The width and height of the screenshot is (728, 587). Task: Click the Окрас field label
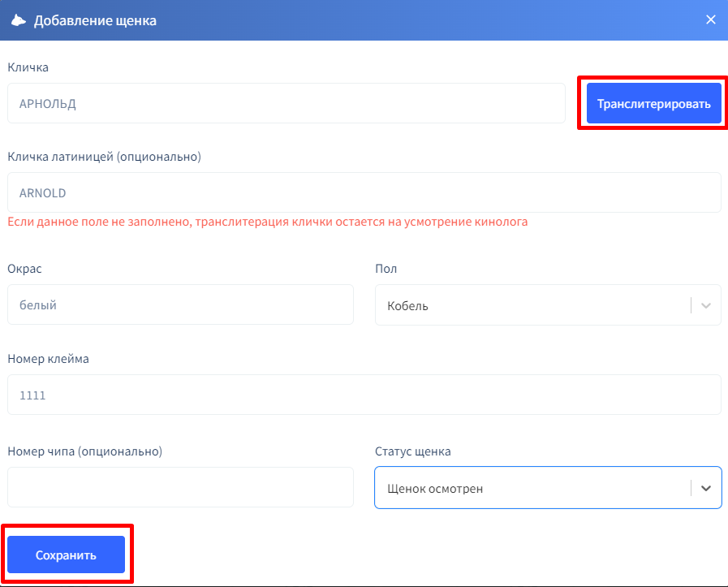pos(23,269)
